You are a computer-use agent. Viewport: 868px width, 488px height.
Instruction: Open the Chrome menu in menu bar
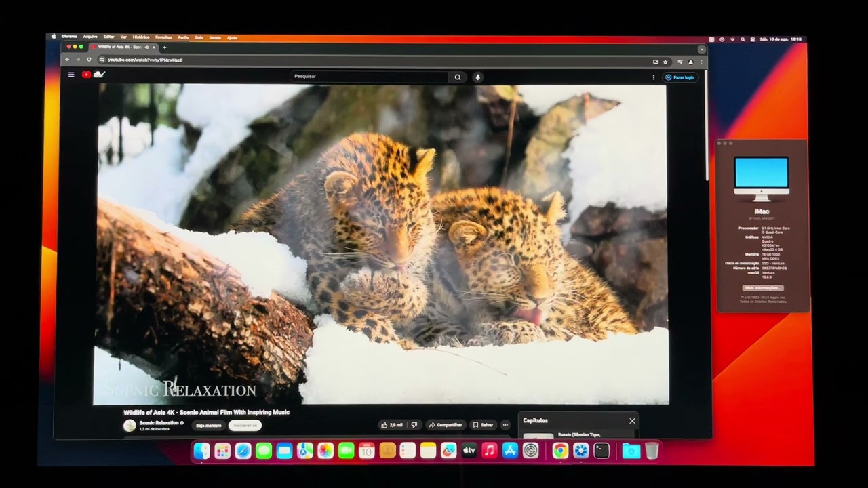(69, 37)
